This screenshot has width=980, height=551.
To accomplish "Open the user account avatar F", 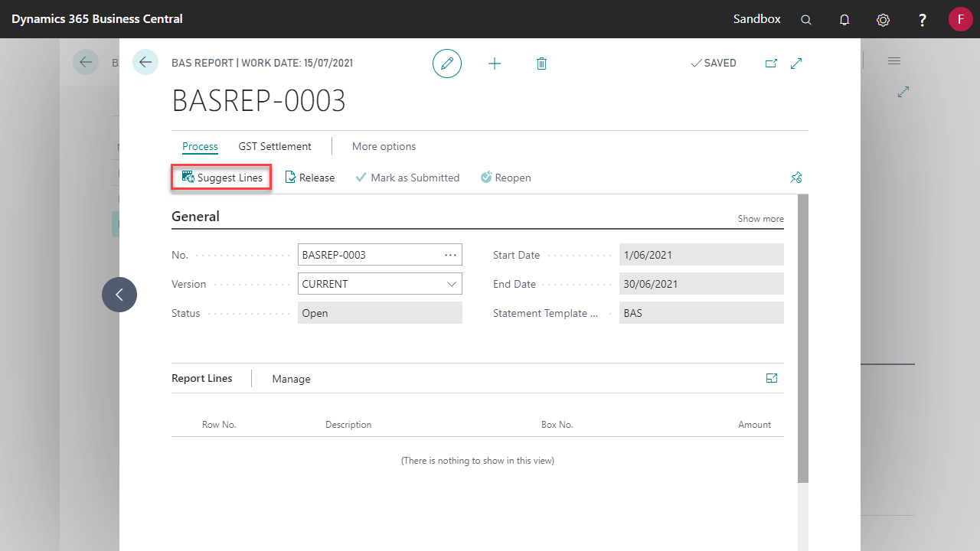I will pos(960,19).
